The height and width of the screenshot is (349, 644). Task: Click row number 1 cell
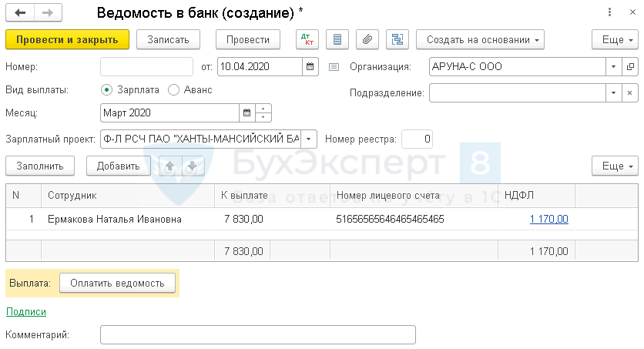(x=23, y=219)
